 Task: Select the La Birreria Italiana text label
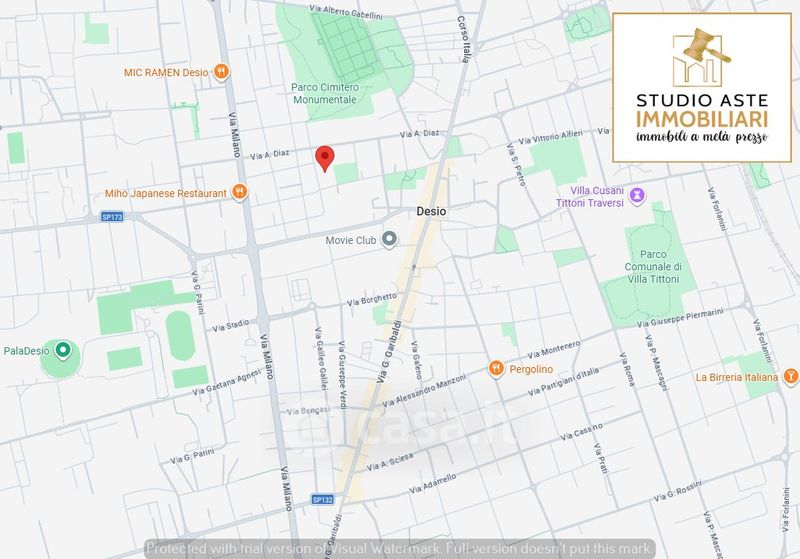click(x=736, y=377)
